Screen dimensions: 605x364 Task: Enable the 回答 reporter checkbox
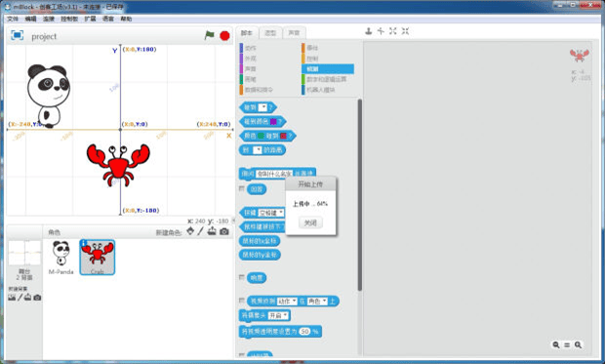(x=242, y=188)
